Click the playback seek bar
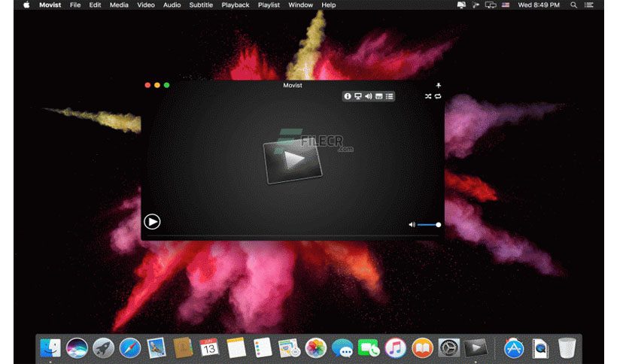 pos(293,236)
